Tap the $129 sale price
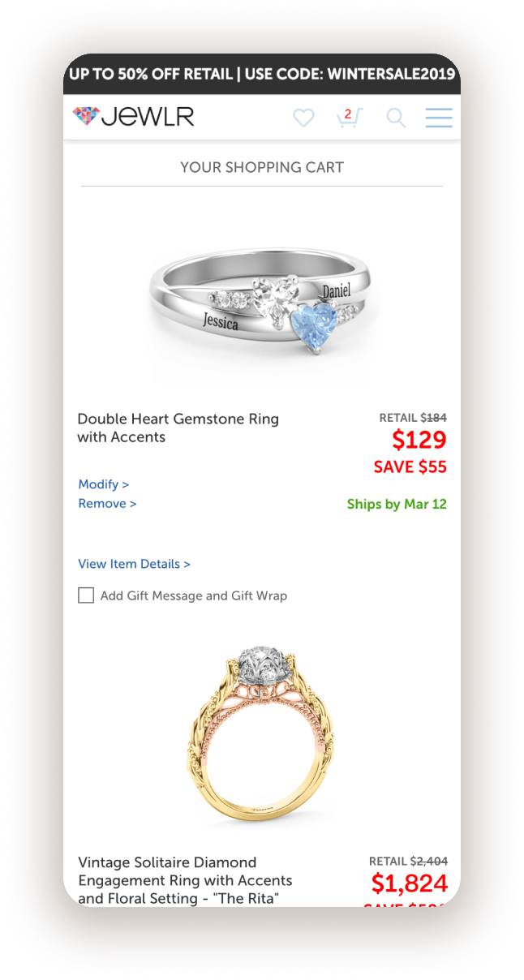The image size is (524, 980). 419,440
